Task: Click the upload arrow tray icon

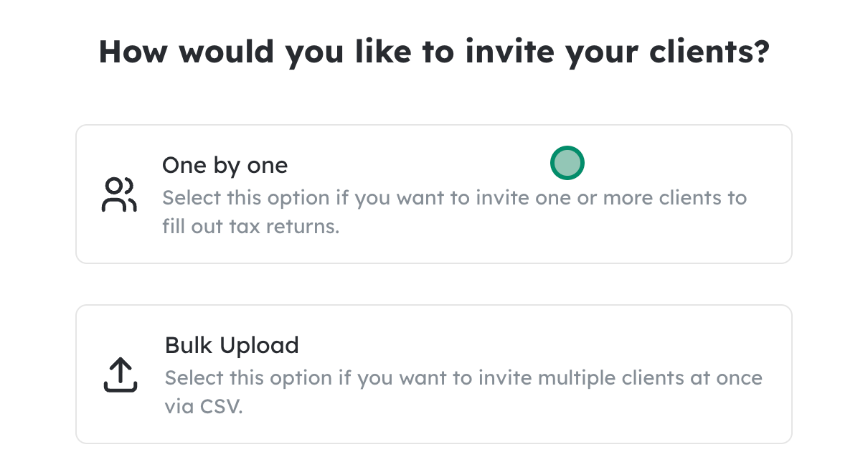Action: (121, 375)
